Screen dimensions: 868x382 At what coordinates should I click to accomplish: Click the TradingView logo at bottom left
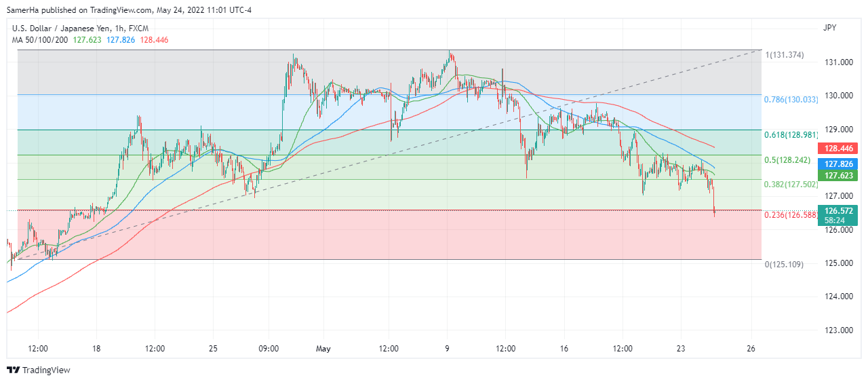(x=39, y=370)
